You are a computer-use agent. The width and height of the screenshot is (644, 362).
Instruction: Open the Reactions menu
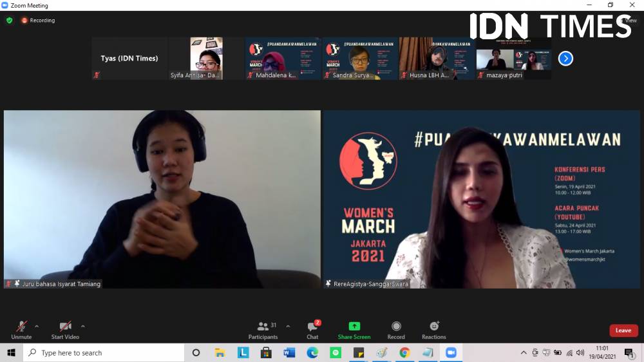tap(433, 330)
